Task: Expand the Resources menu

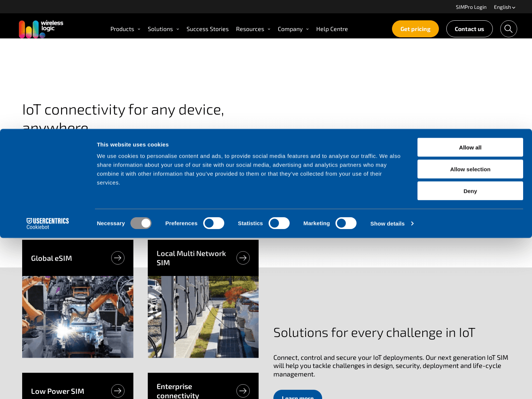Action: pos(253,29)
